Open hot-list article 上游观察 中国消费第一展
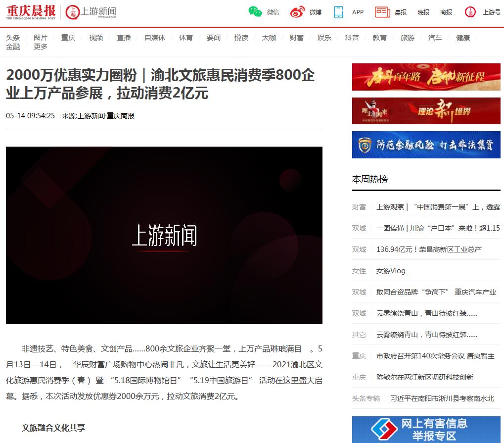The width and height of the screenshot is (504, 443). (438, 207)
